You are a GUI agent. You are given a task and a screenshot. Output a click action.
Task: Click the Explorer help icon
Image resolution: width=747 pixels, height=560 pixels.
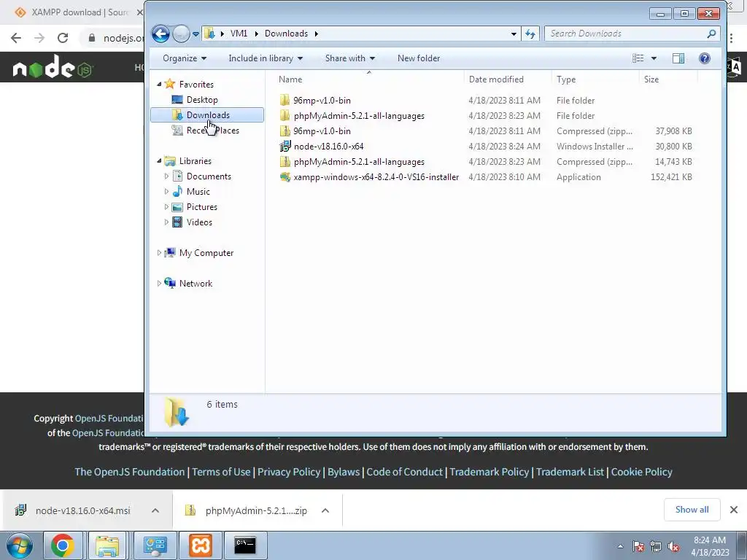(x=705, y=58)
